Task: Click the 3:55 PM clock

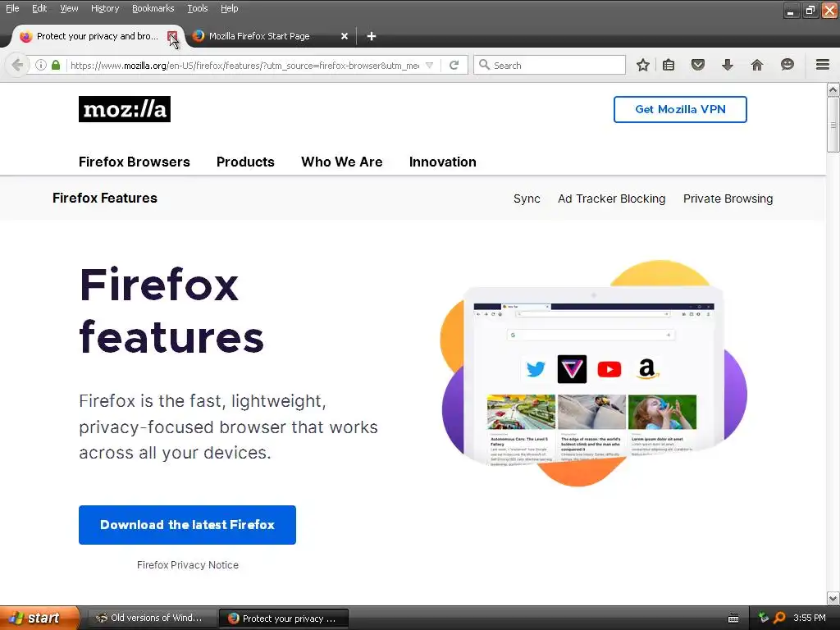Action: [x=810, y=618]
